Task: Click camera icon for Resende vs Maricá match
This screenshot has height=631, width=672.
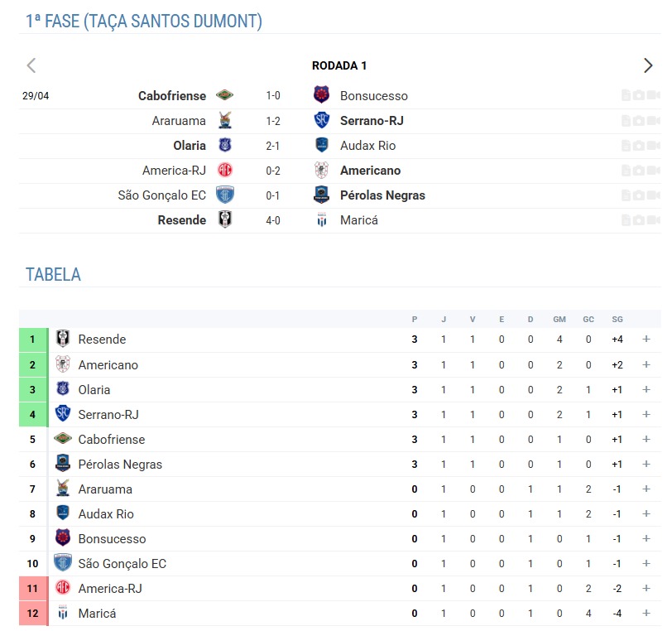Action: (639, 220)
